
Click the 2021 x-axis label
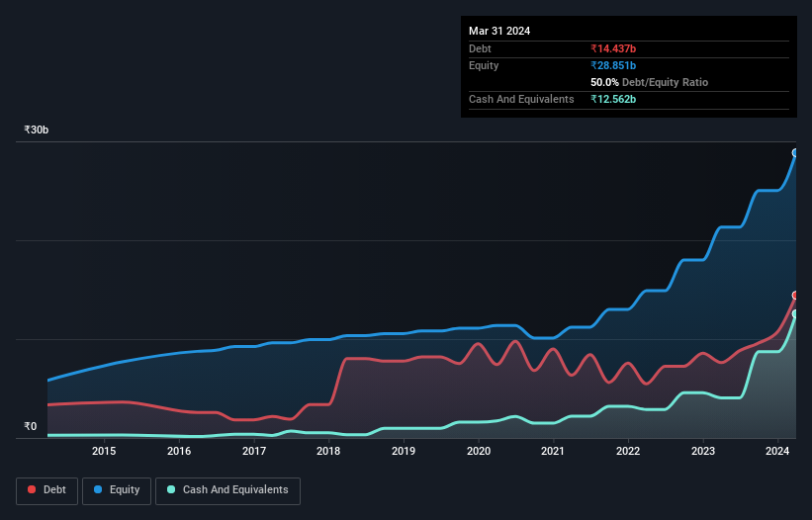coord(553,451)
